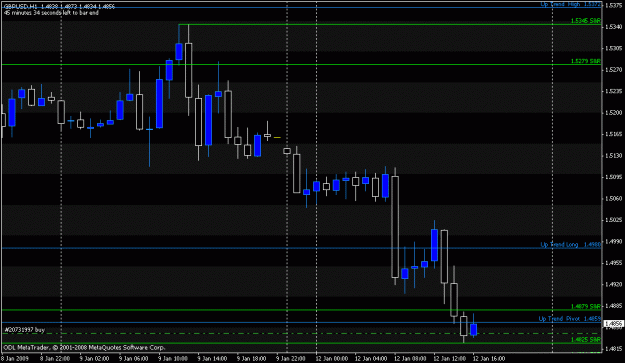Click the 1.5130 price axis label
The image size is (625, 363).
tap(613, 156)
